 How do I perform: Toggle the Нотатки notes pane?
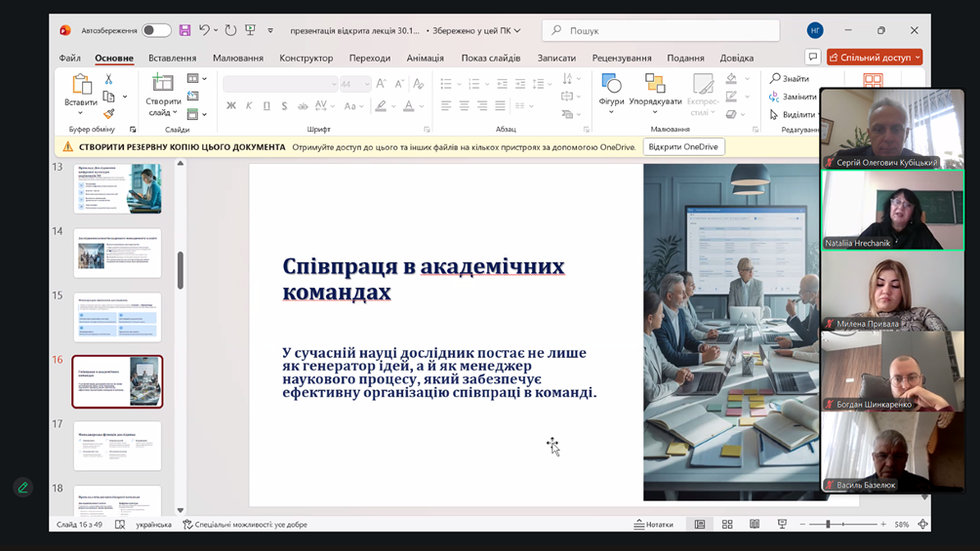654,525
